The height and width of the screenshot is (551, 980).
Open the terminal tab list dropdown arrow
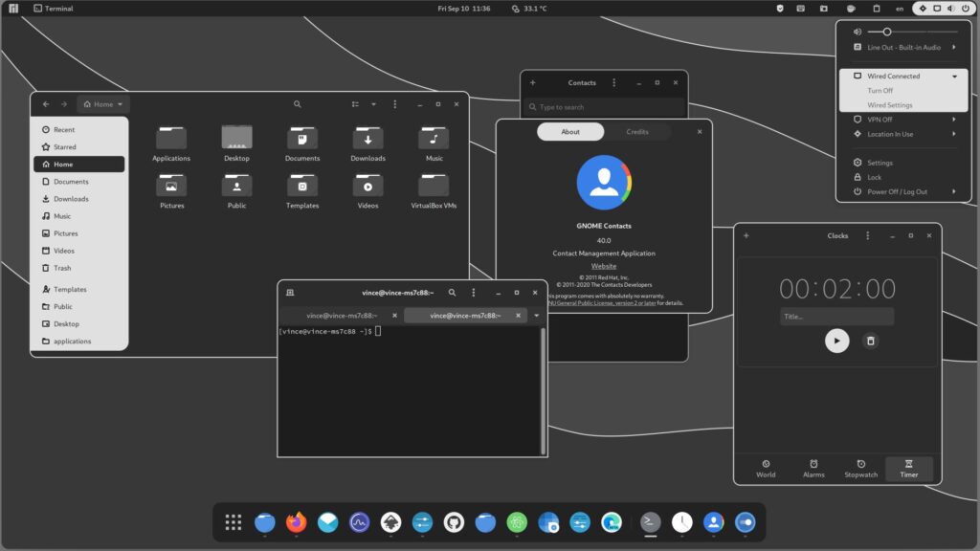pos(536,316)
